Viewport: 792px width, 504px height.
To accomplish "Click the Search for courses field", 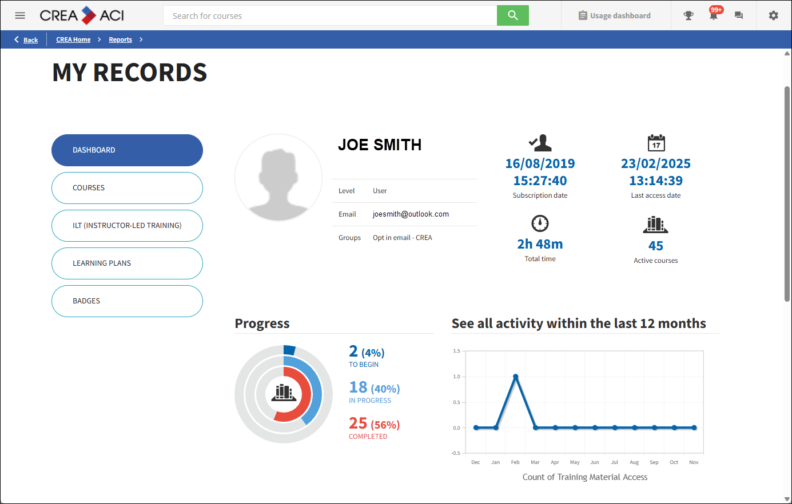I will [330, 16].
